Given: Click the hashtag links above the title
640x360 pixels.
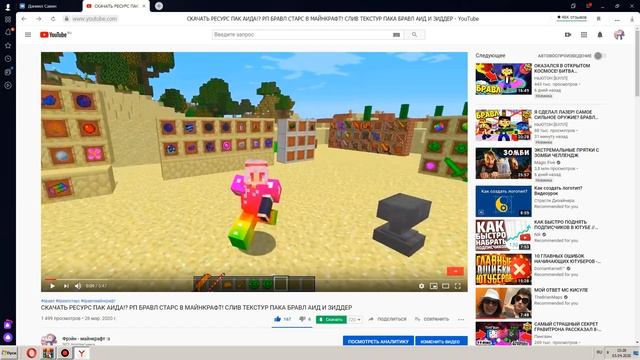Looking at the screenshot, I should point(78,301).
